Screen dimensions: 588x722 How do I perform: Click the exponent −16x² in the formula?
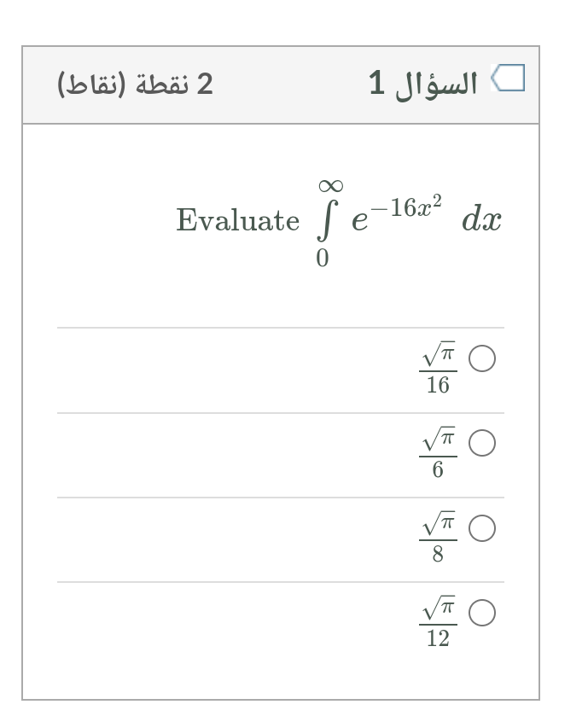[406, 207]
